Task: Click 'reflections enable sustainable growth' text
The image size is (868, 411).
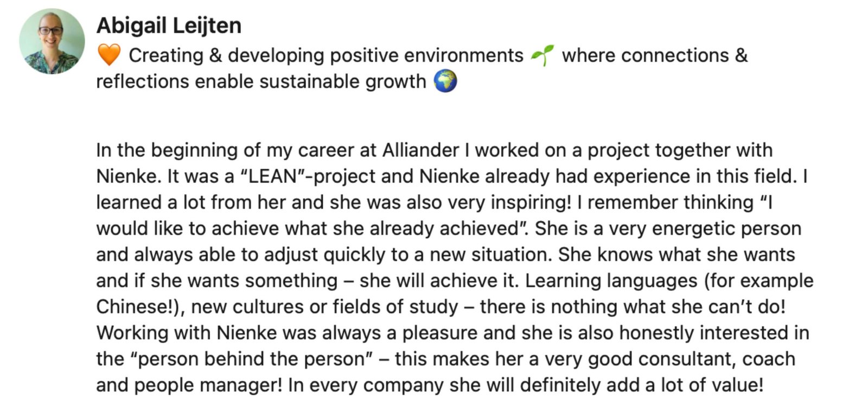Action: [261, 81]
